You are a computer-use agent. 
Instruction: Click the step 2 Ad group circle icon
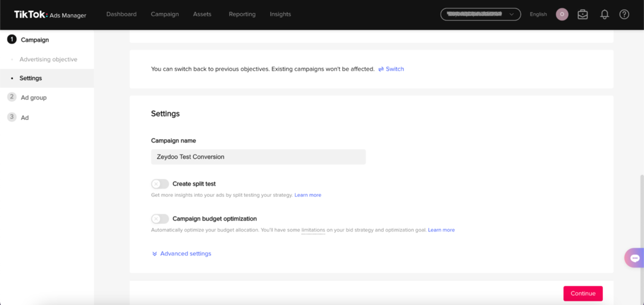(12, 97)
